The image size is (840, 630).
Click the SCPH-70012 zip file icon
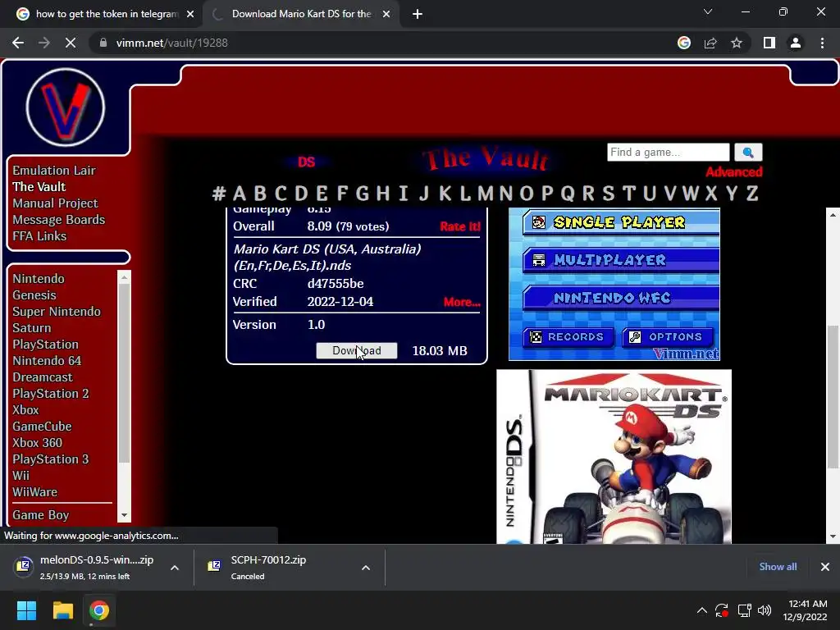(214, 566)
